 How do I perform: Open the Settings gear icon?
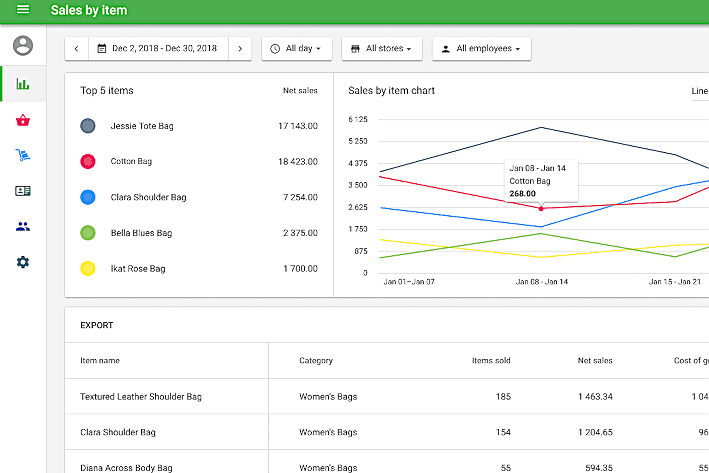23,262
